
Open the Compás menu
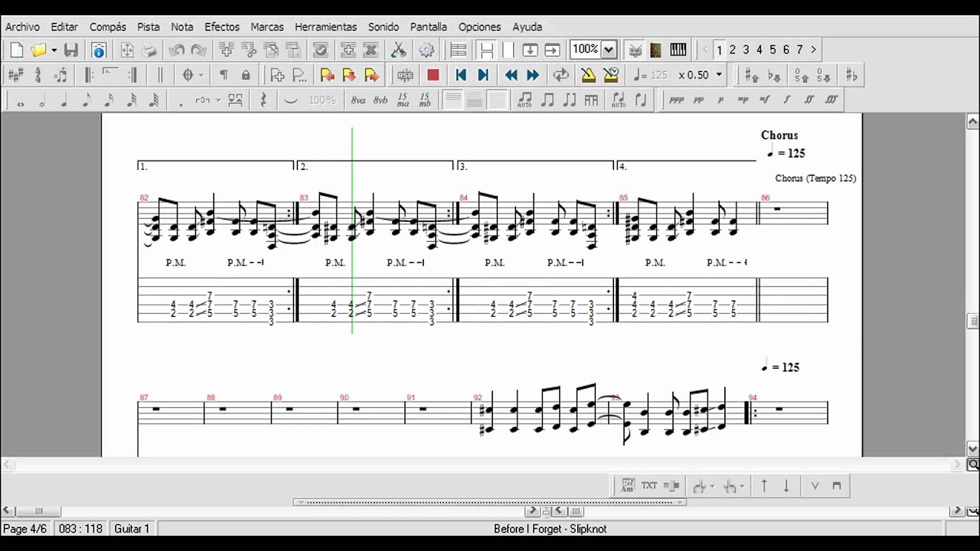click(x=108, y=27)
